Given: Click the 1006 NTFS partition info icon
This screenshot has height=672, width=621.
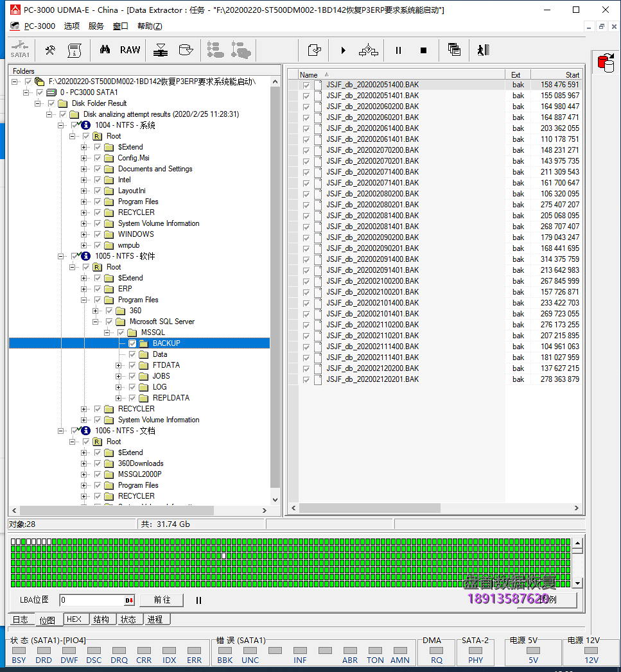Looking at the screenshot, I should point(86,430).
